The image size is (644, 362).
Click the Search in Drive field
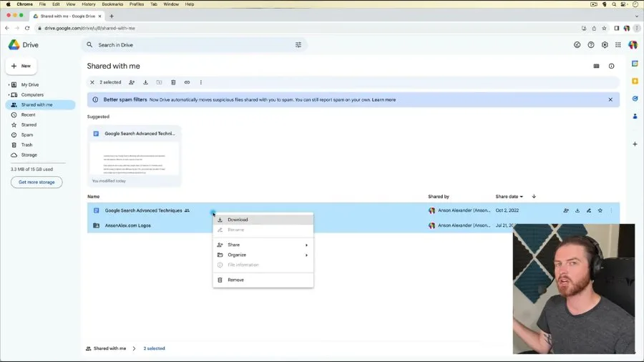click(193, 45)
